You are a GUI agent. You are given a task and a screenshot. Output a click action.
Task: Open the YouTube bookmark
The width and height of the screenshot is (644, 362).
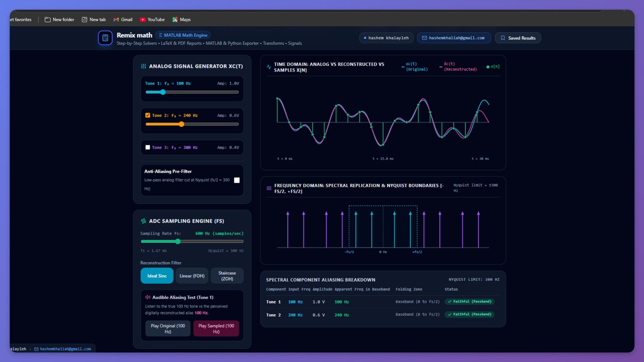(x=152, y=20)
